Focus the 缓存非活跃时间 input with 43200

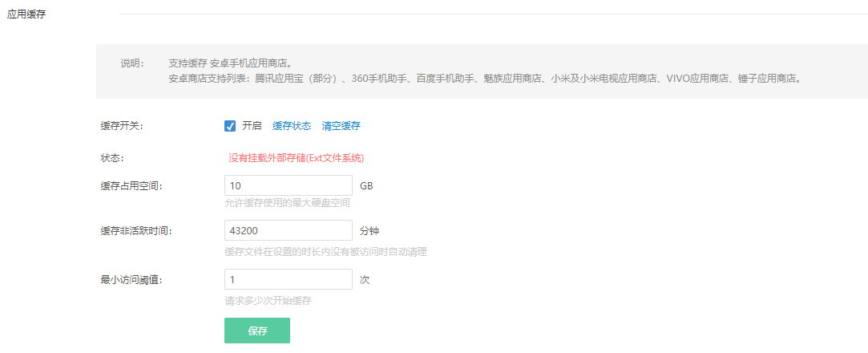pos(289,230)
